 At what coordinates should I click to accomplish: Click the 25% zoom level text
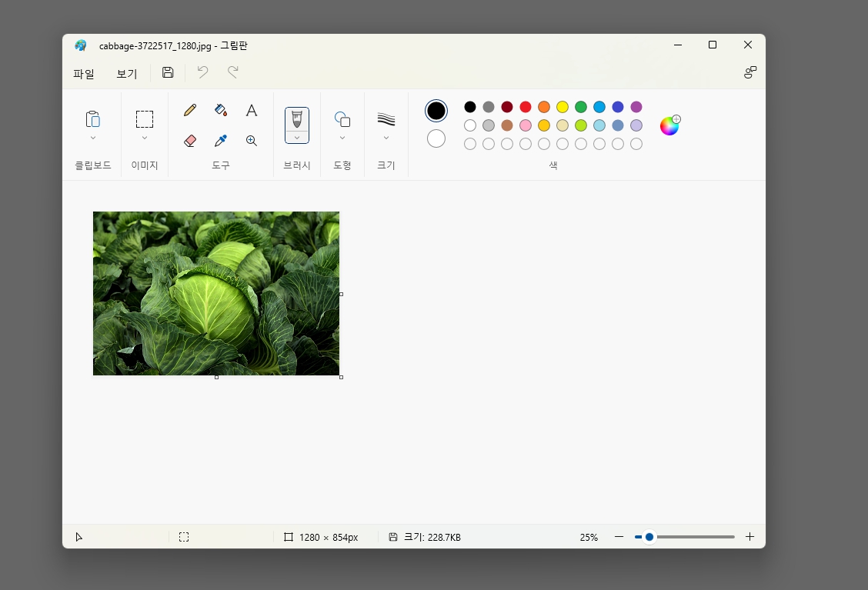(589, 538)
